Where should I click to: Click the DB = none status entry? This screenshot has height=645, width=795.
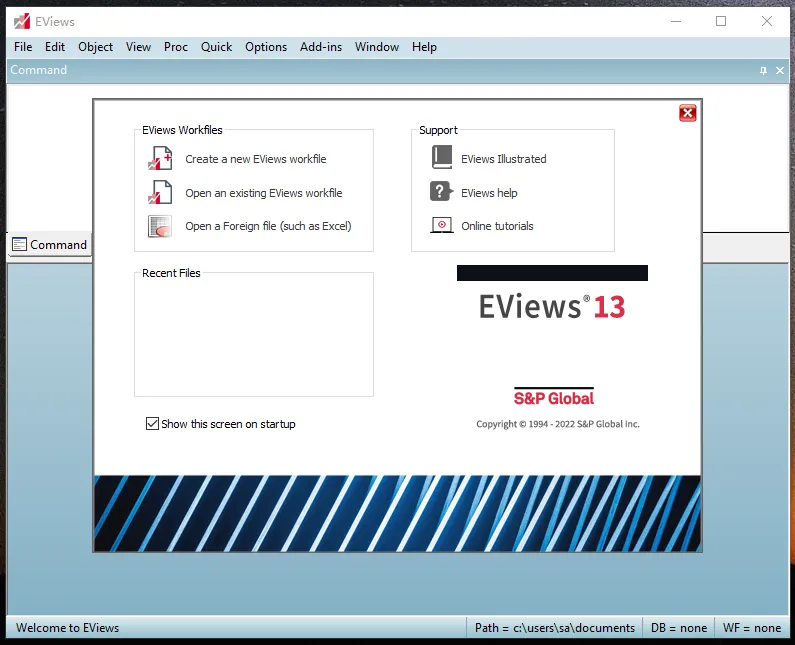(x=679, y=628)
